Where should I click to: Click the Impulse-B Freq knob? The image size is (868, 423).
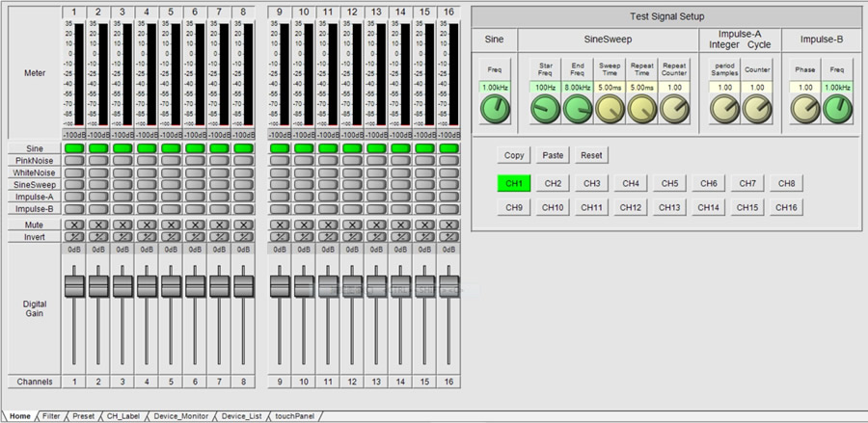click(x=837, y=108)
